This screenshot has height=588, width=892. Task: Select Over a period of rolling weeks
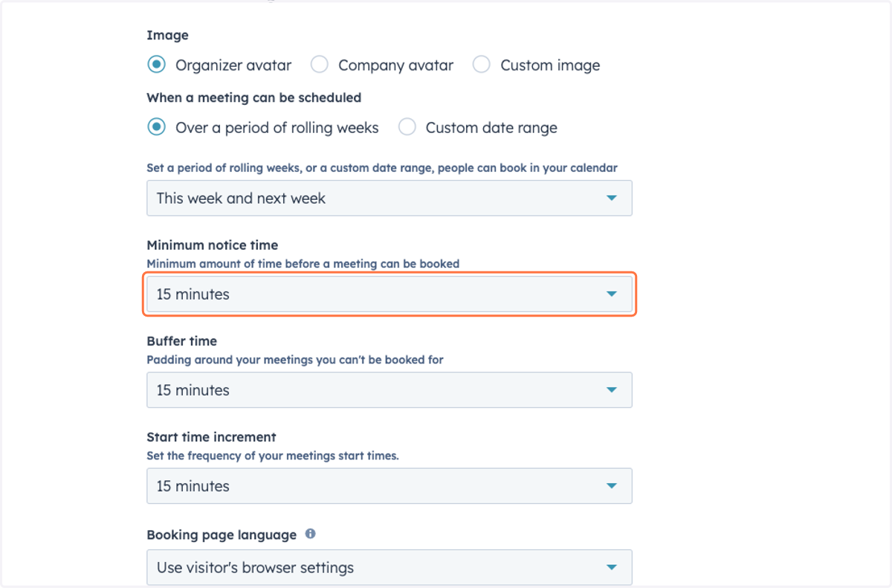point(156,127)
